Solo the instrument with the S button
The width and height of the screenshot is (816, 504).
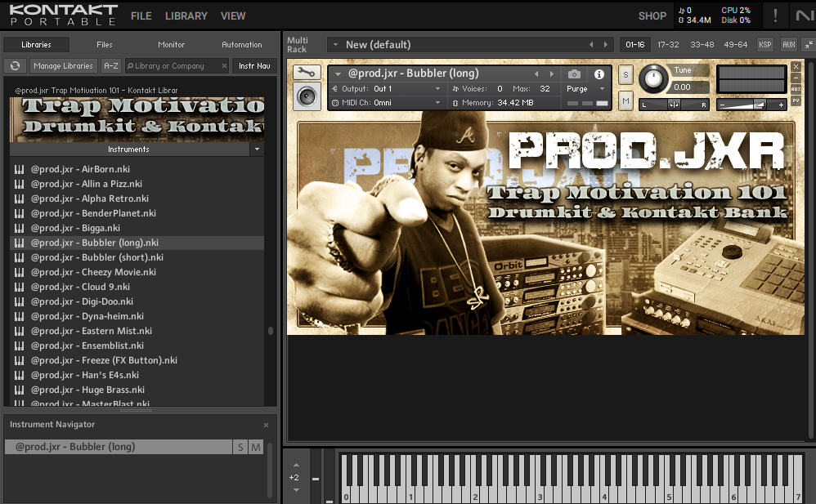[625, 74]
